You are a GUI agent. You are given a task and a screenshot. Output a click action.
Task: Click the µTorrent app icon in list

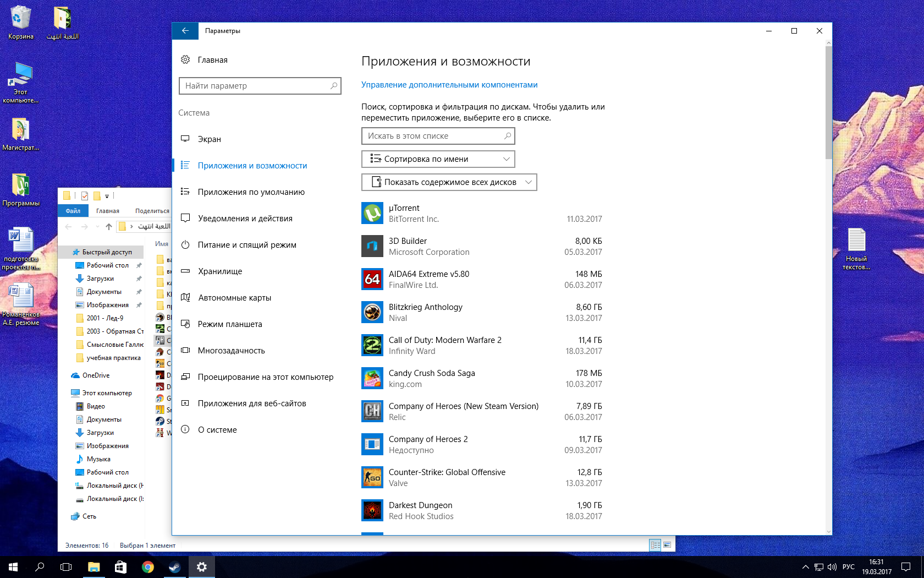tap(372, 213)
